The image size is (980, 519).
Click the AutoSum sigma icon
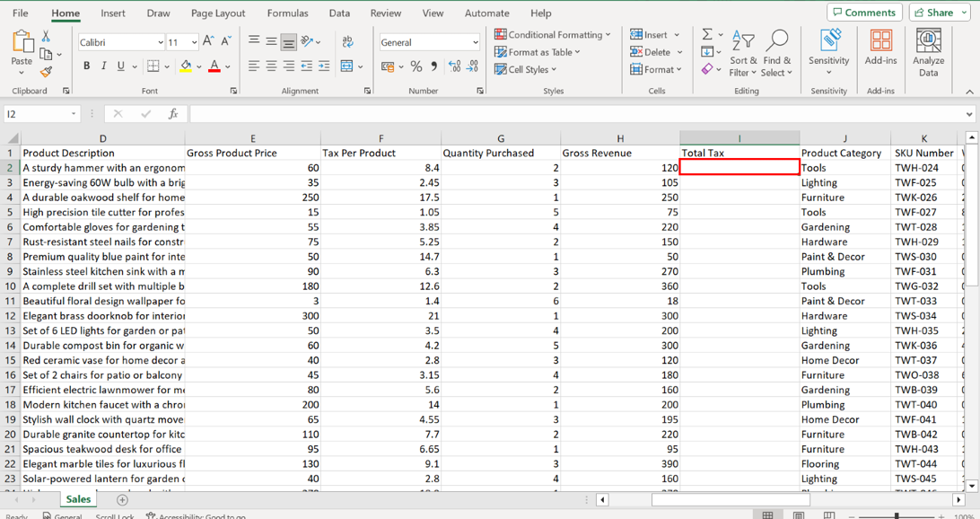(x=707, y=34)
